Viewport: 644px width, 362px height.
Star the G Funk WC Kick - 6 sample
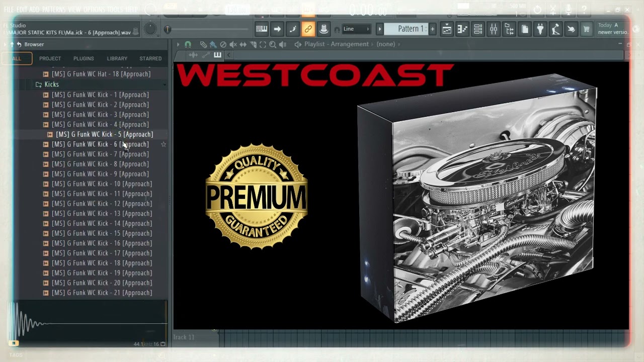[164, 144]
